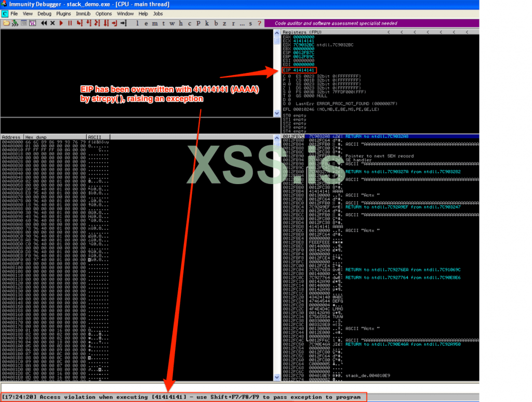Viewport: 532px width, 402px height.
Task: Click the command input box above status bar
Action: tap(240, 388)
